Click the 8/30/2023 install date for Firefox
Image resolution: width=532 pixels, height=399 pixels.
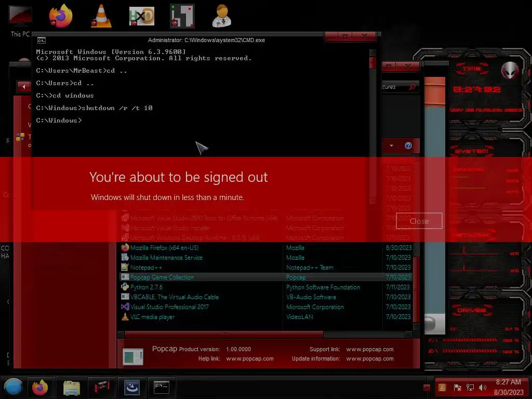pos(398,248)
